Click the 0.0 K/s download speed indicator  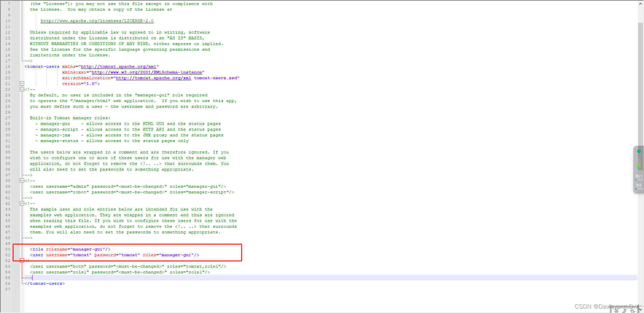[x=639, y=187]
